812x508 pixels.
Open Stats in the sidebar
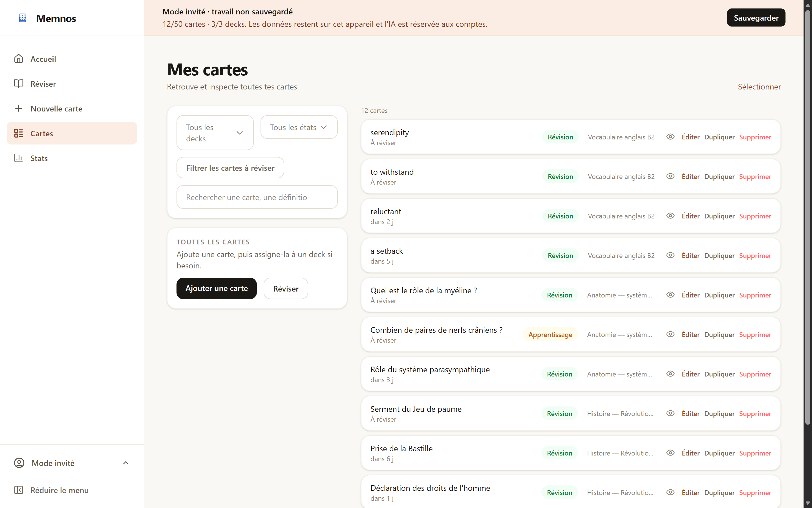click(72, 158)
